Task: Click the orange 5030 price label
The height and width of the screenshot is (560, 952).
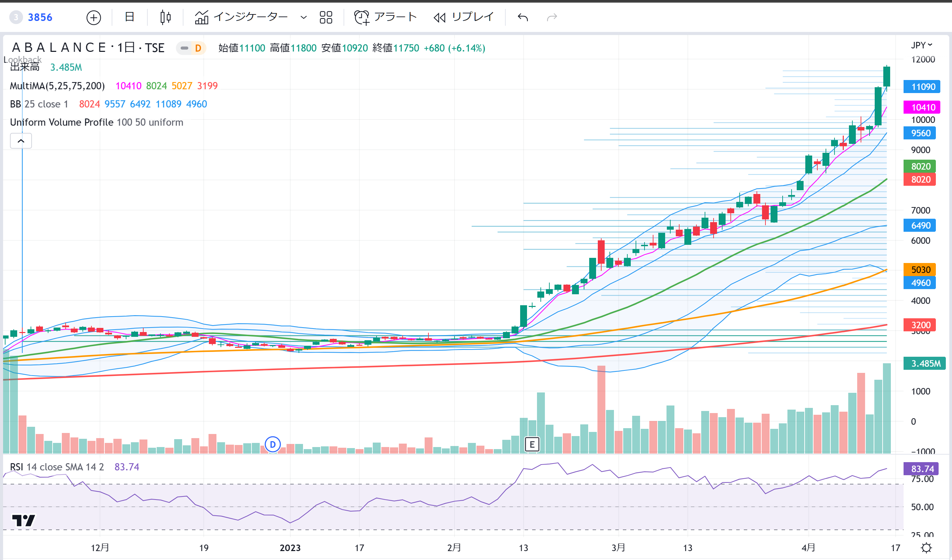Action: click(x=919, y=270)
